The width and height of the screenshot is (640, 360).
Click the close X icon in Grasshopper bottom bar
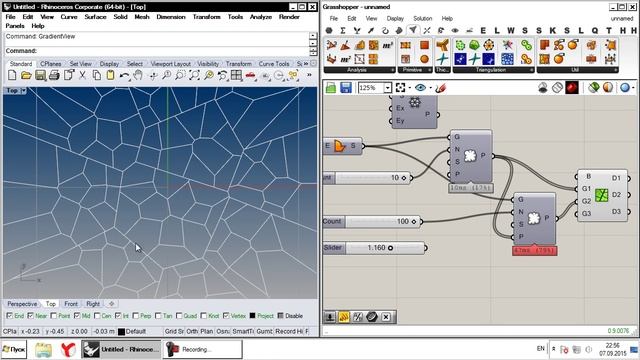click(x=386, y=317)
